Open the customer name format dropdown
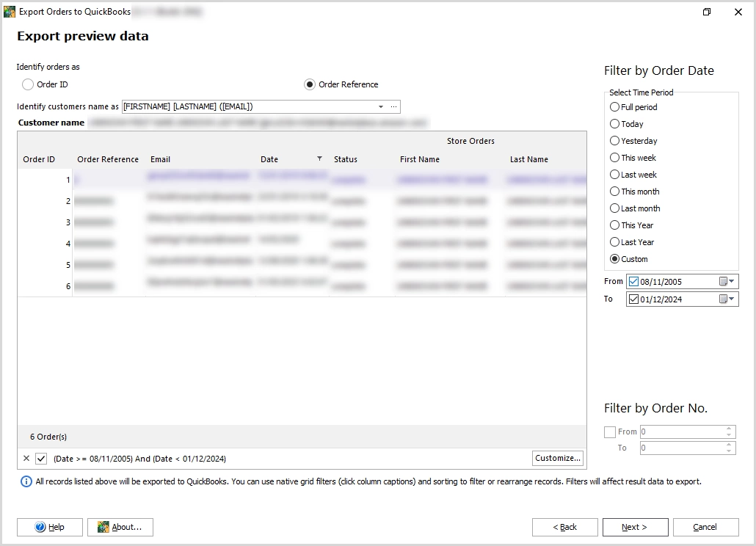 [381, 106]
